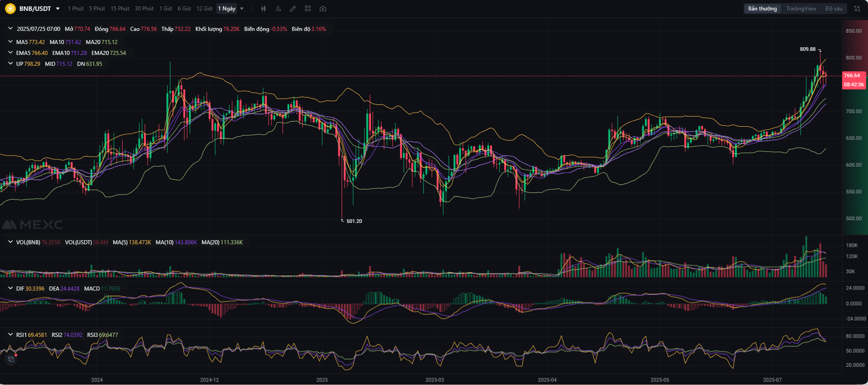Collapse the EMA5 indicator row chevron
Viewport: 868px width, 385px height.
click(x=10, y=53)
